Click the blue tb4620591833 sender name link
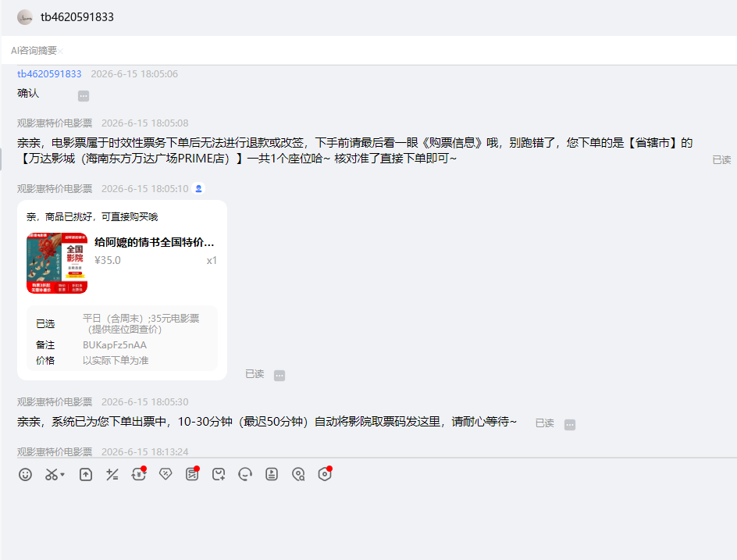This screenshot has height=560, width=737. (x=49, y=74)
